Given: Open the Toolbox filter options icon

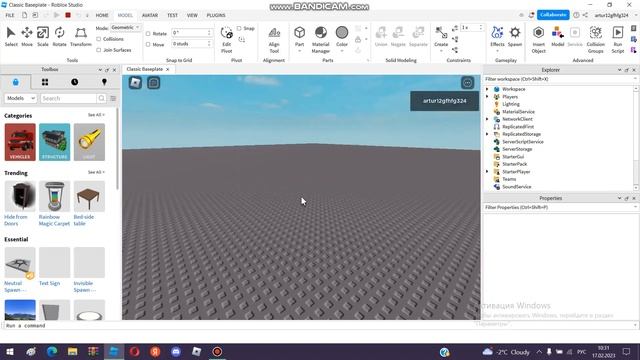Looking at the screenshot, I should click(x=113, y=98).
